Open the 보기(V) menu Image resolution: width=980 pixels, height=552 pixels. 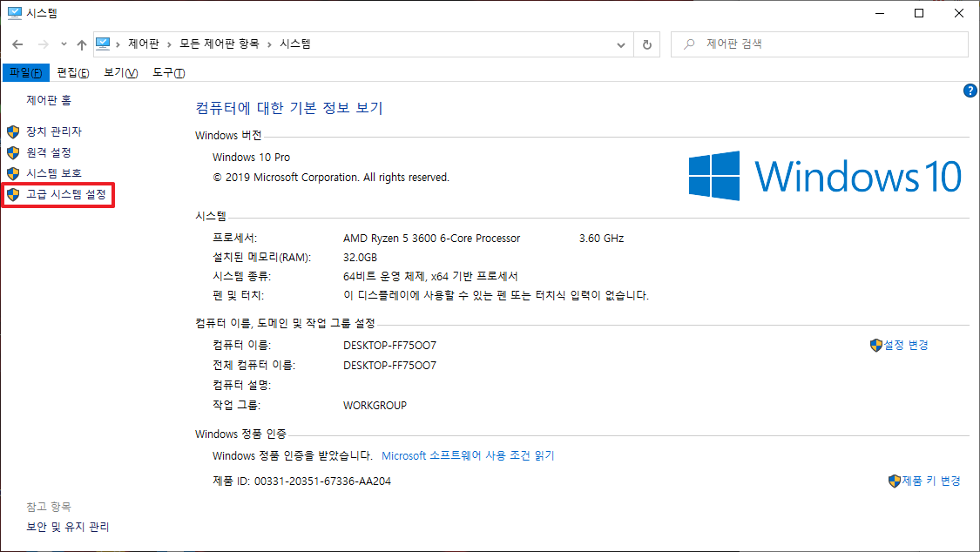[120, 73]
